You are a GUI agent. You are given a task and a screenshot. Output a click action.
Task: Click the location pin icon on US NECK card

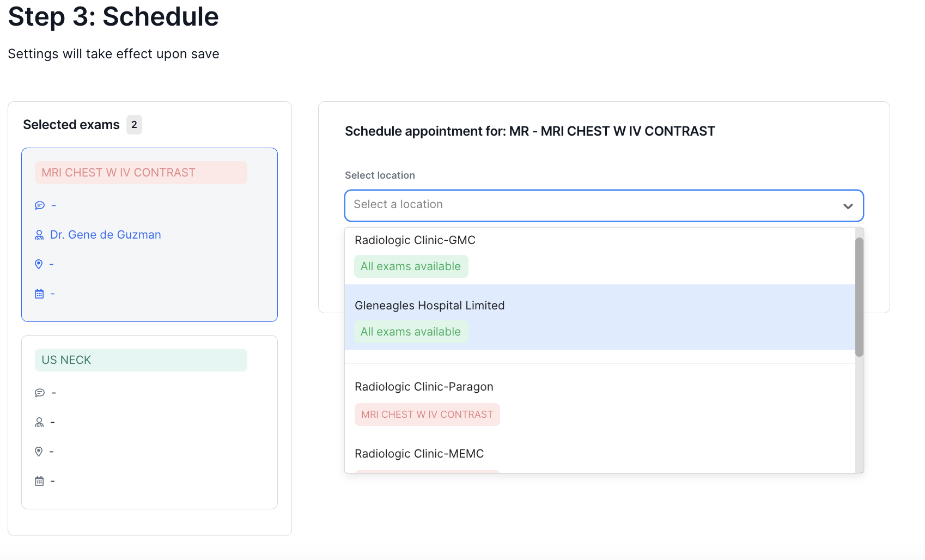tap(39, 451)
